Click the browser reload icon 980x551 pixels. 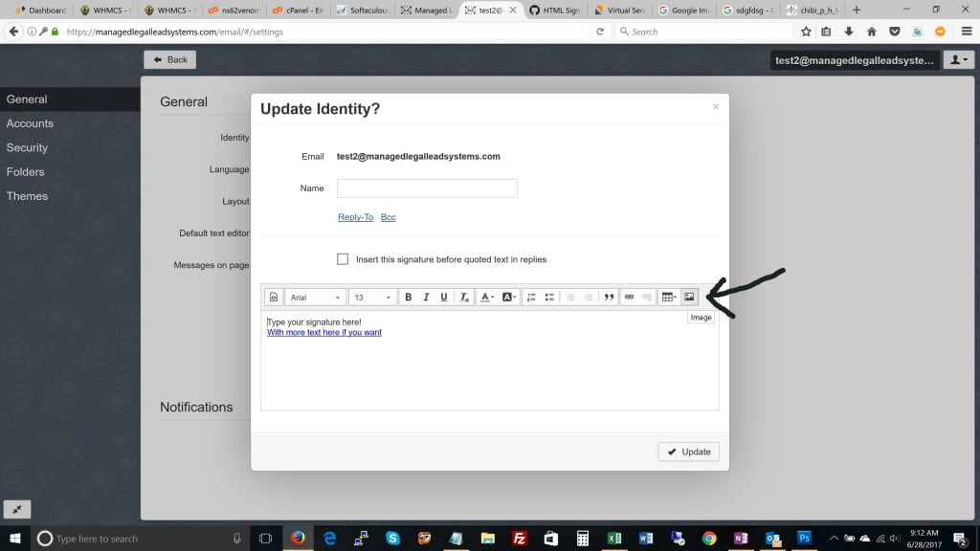click(x=600, y=32)
